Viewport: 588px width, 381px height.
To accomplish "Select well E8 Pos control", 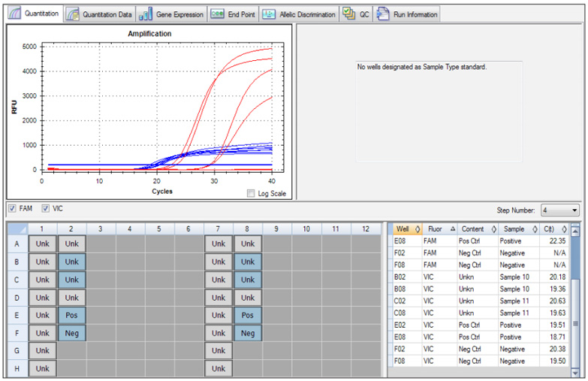I will pos(248,316).
